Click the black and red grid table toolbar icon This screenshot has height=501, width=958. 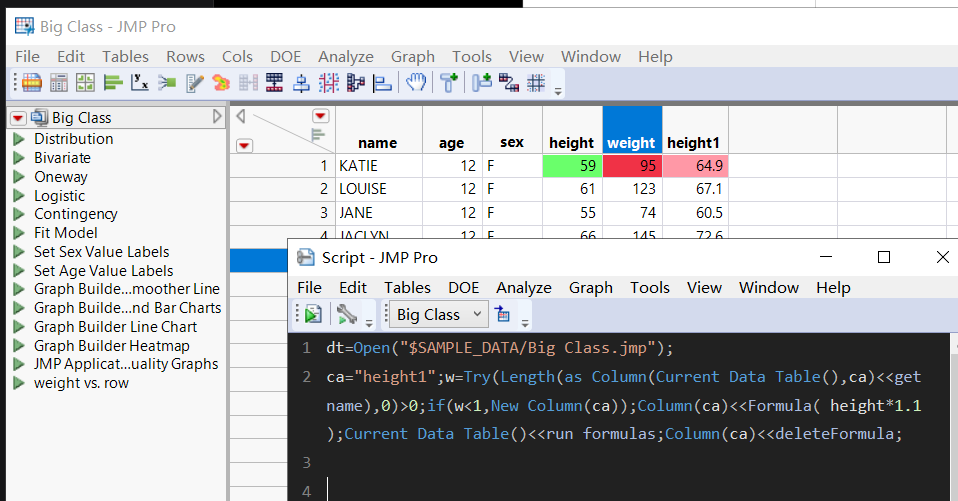click(x=274, y=82)
